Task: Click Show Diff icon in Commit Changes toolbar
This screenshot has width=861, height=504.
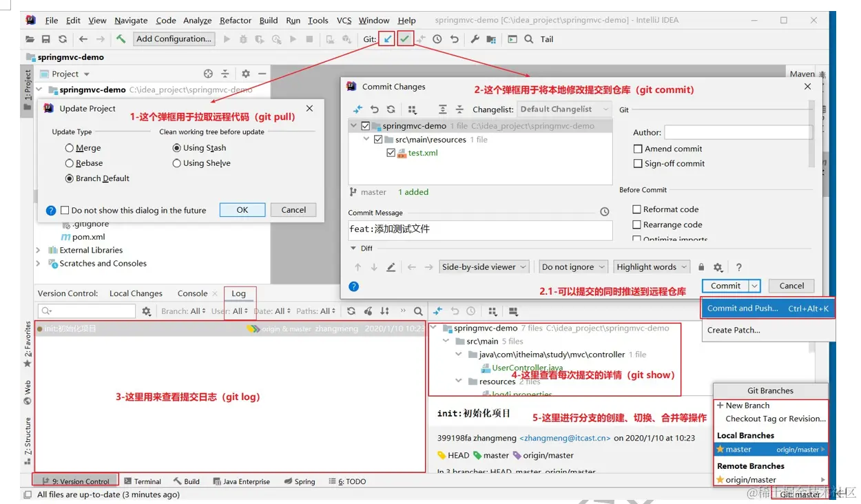Action: click(358, 109)
